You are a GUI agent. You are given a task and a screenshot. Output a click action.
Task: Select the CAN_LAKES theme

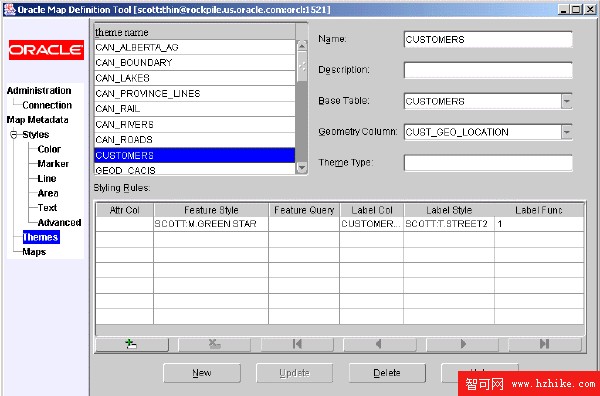pyautogui.click(x=195, y=78)
